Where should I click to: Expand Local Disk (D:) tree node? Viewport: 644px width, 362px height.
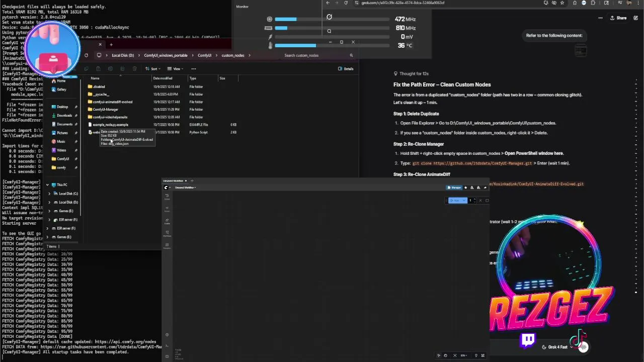click(50, 202)
